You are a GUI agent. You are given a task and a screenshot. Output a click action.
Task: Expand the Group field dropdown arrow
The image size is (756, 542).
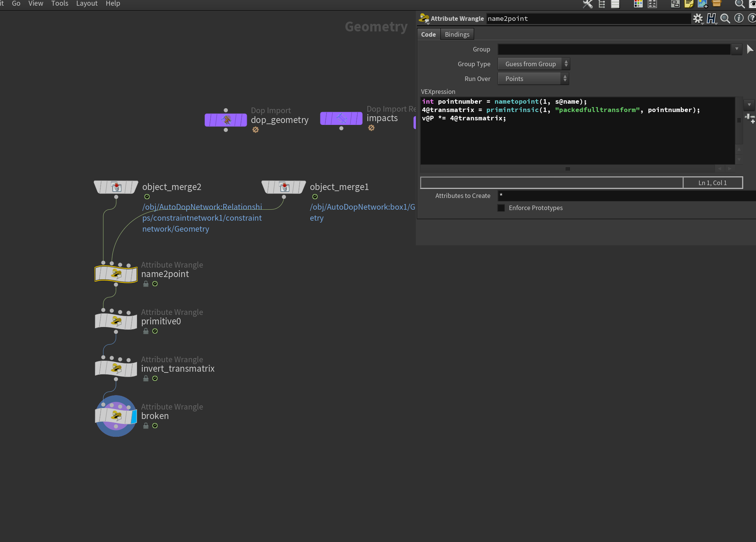tap(736, 49)
